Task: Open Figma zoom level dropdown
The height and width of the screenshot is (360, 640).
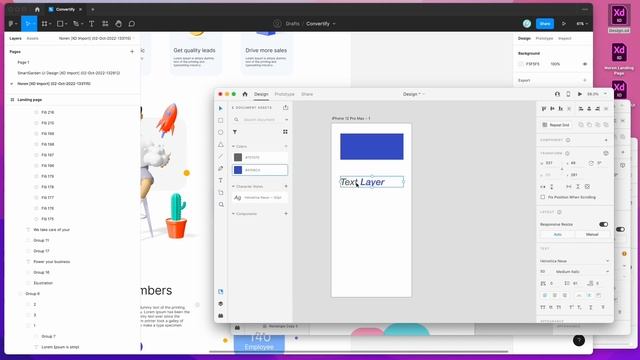Action: (582, 24)
